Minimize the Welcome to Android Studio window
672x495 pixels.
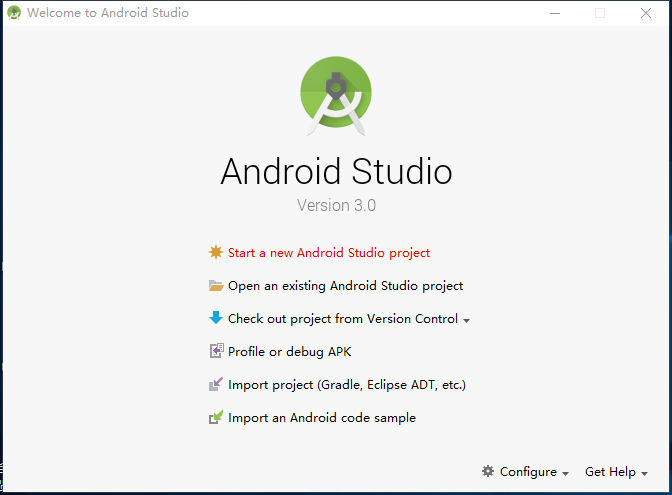[x=555, y=13]
